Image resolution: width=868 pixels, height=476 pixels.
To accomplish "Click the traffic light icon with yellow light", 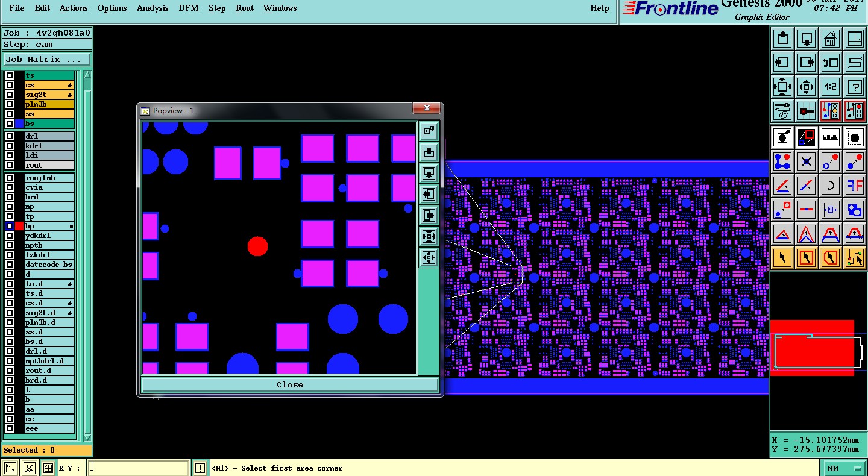I will [x=831, y=111].
